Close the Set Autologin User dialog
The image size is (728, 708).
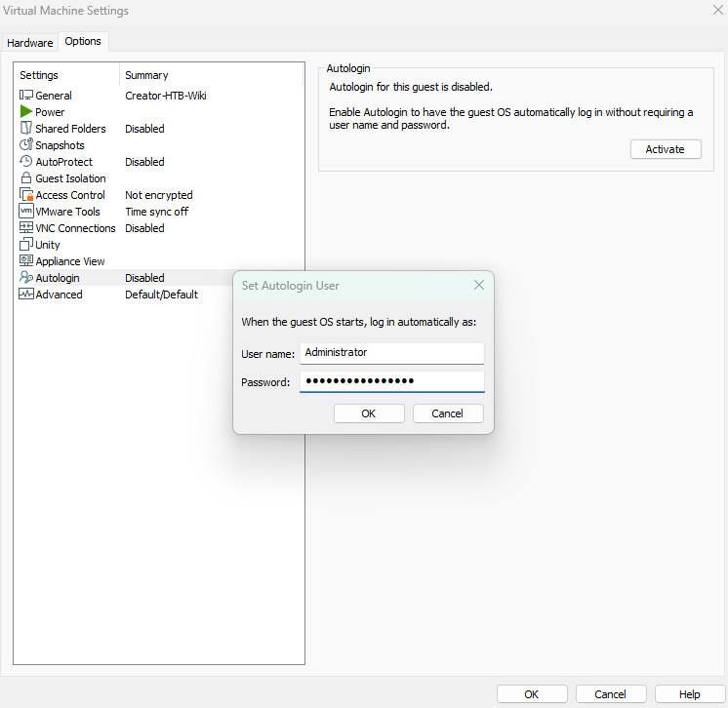pos(479,286)
